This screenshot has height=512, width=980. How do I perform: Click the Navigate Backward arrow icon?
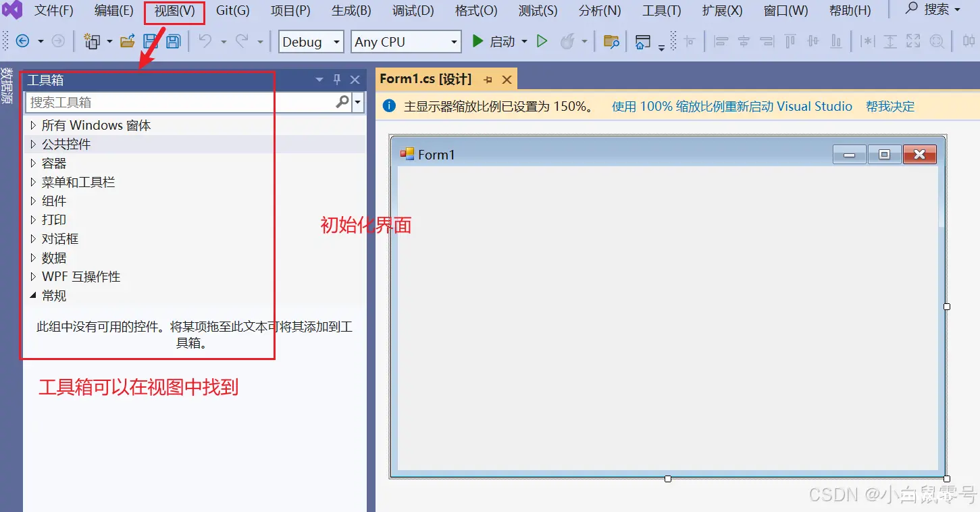coord(22,41)
